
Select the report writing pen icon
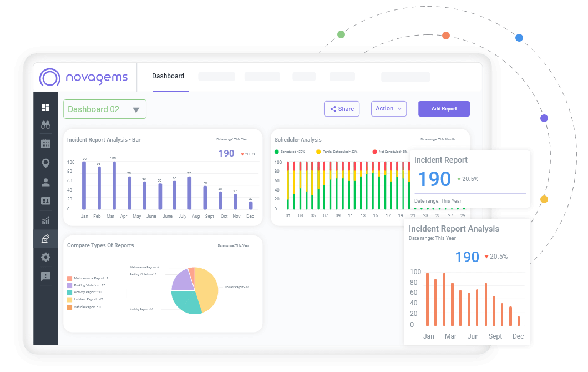click(45, 238)
